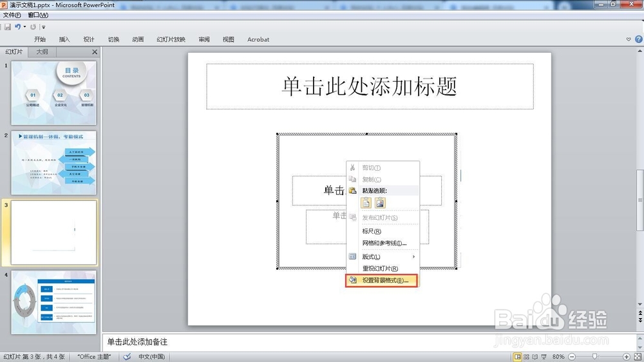
Task: Open the 设计 ribbon tab
Action: point(89,39)
